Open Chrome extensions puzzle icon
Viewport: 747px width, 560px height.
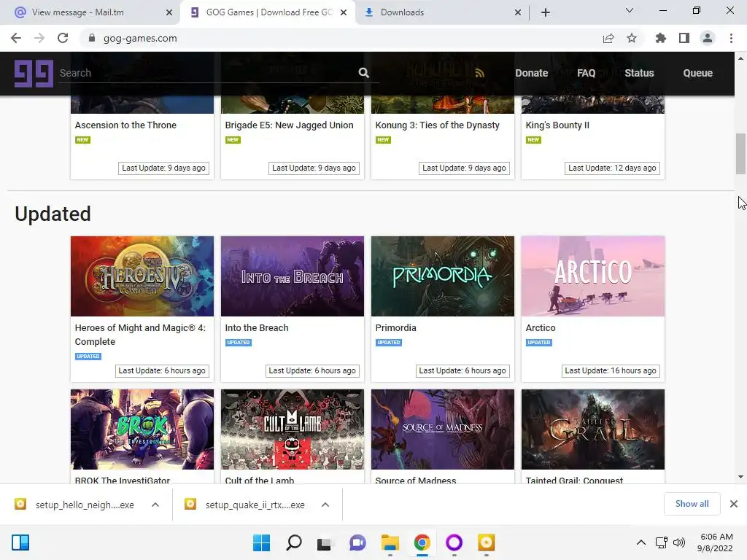click(x=661, y=38)
